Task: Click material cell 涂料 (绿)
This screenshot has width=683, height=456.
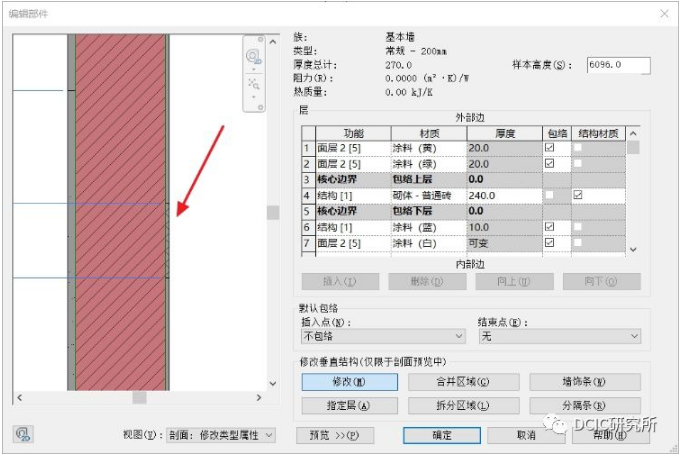Action: coord(429,164)
